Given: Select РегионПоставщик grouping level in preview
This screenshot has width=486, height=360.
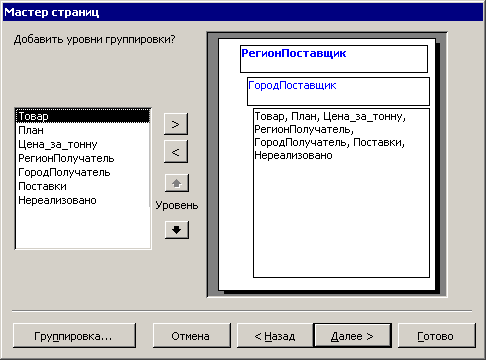Looking at the screenshot, I should tap(334, 59).
